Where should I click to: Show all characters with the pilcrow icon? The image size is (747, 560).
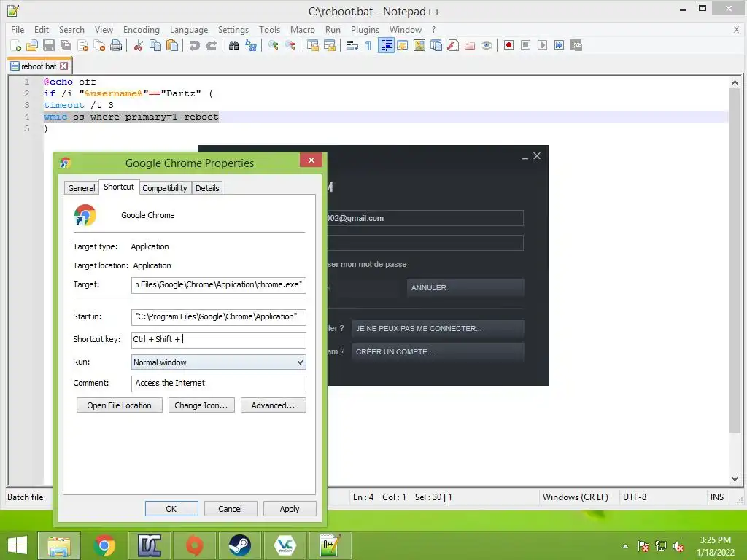368,45
